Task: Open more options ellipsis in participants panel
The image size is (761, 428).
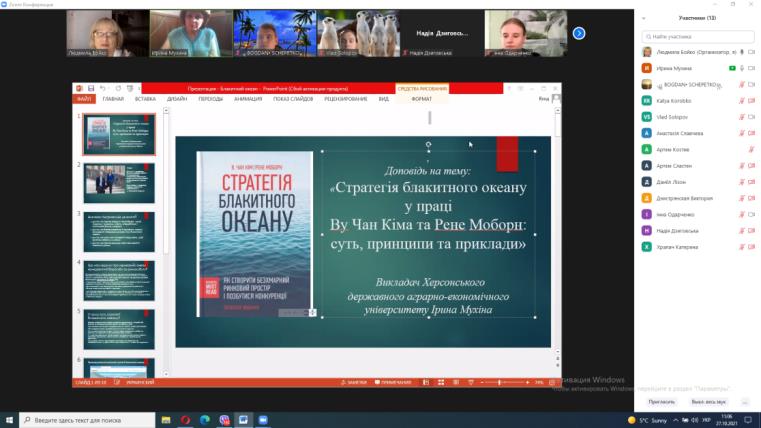Action: click(745, 402)
